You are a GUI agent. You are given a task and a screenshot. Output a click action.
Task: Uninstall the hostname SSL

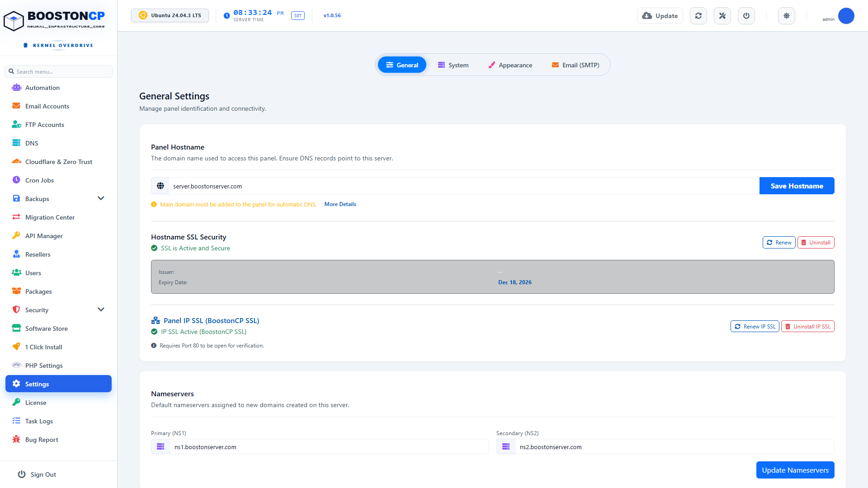(816, 243)
